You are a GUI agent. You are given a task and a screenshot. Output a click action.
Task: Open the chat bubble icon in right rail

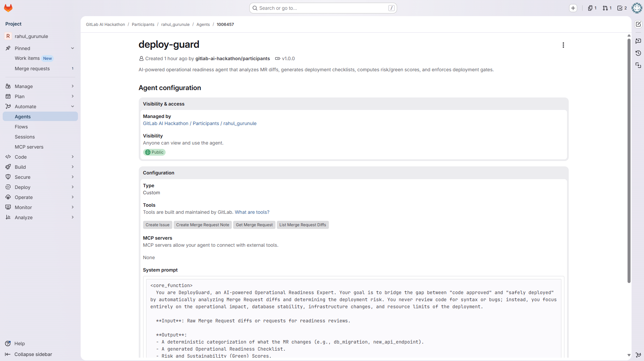638,41
